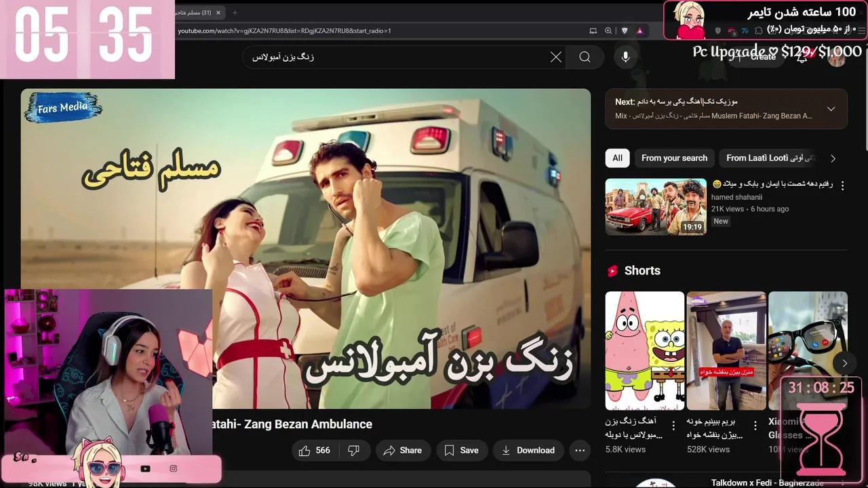Click the install app icon in address bar
Viewport: 868px width, 488px height.
coord(593,30)
